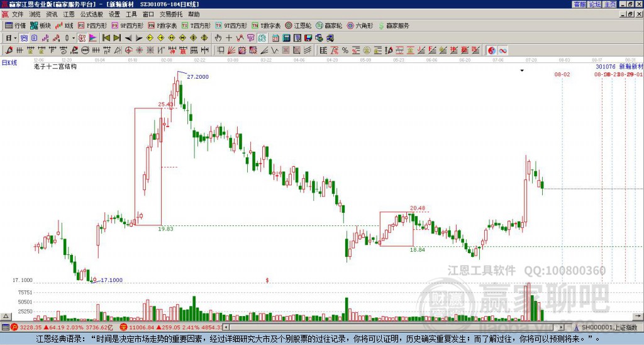644x345 pixels.
Task: Expand the candlestick style dropdown arrow
Action: [74, 38]
